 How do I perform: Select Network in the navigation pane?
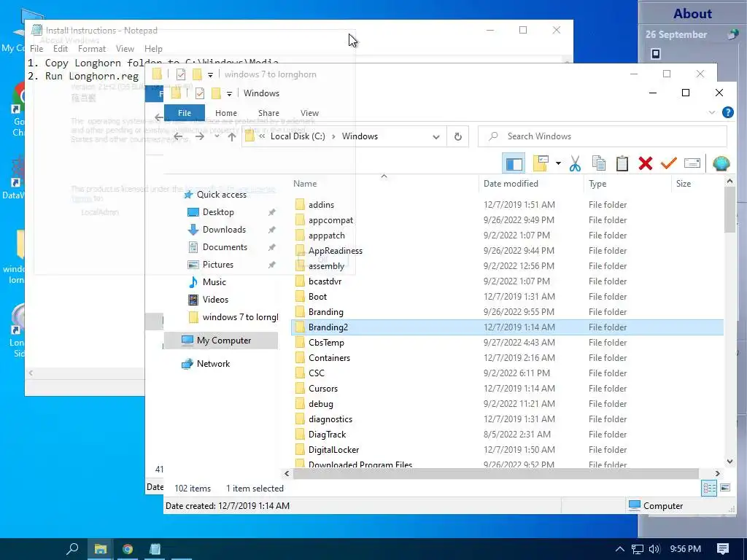(x=213, y=364)
